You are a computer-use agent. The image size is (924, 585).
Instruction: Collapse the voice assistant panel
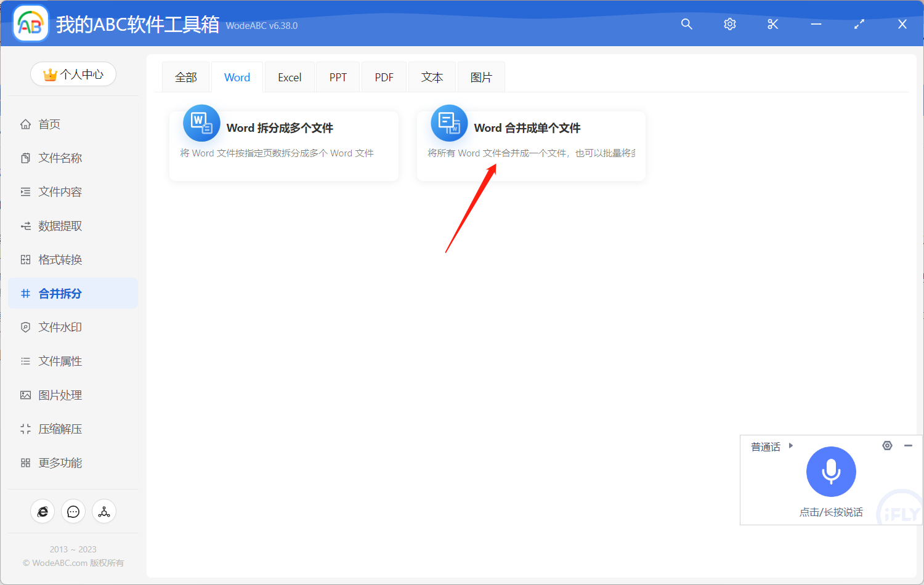tap(908, 445)
